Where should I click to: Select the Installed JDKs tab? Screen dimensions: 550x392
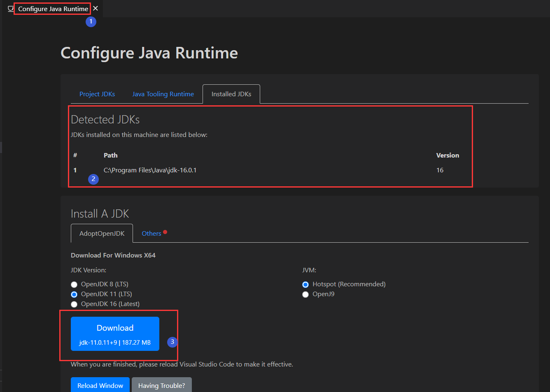tap(231, 94)
